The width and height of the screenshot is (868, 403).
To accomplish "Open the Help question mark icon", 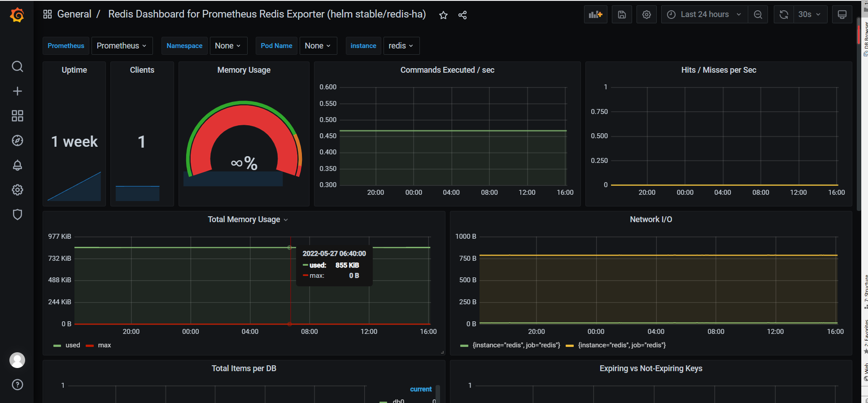I will 17,385.
